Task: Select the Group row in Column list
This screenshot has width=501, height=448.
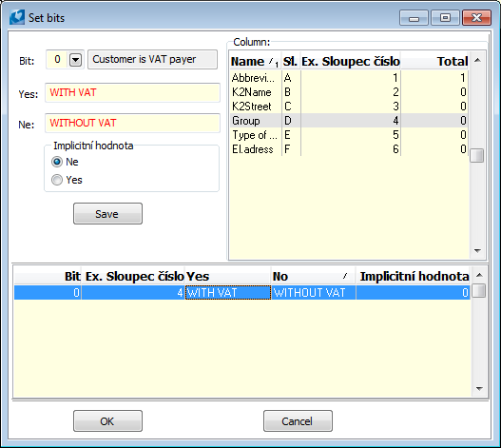Action: [x=349, y=121]
